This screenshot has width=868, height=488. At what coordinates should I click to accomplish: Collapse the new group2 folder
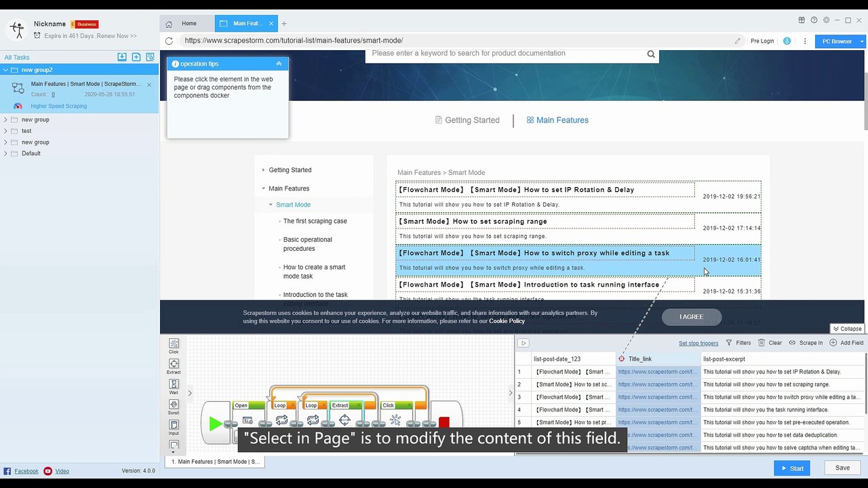[x=5, y=70]
